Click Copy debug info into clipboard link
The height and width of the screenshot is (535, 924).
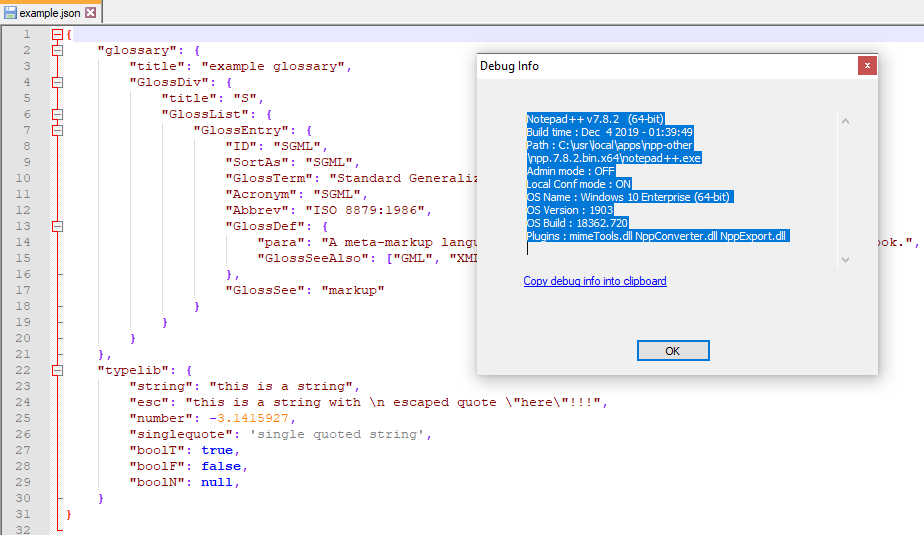coord(595,281)
